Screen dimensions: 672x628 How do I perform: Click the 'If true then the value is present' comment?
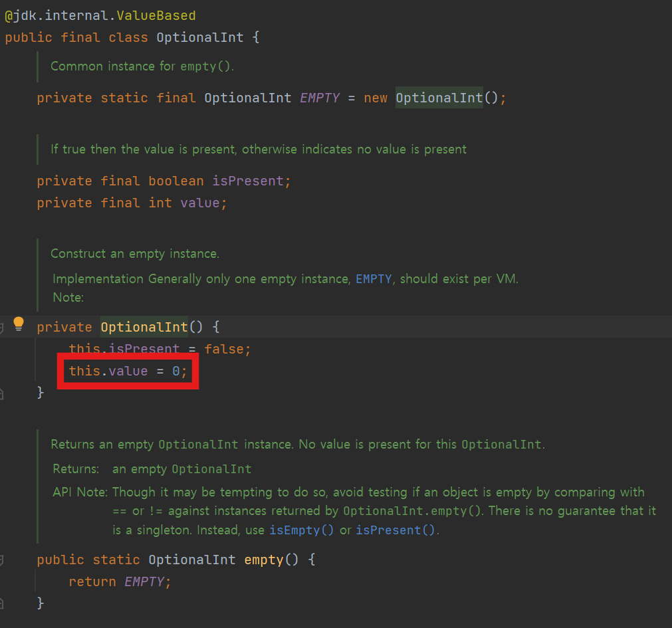coord(259,150)
